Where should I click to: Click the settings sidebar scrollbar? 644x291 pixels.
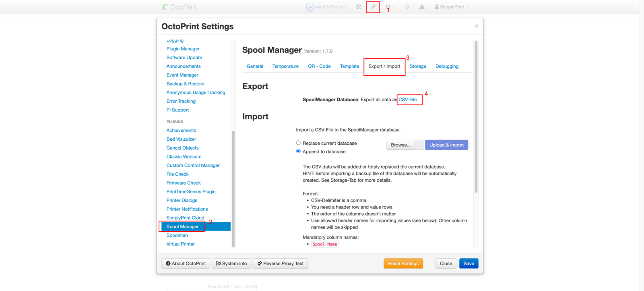point(233,189)
